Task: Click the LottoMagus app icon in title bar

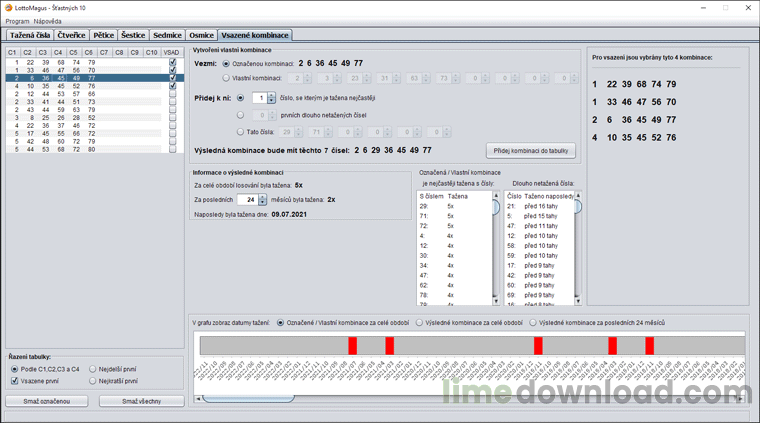Action: tap(9, 8)
